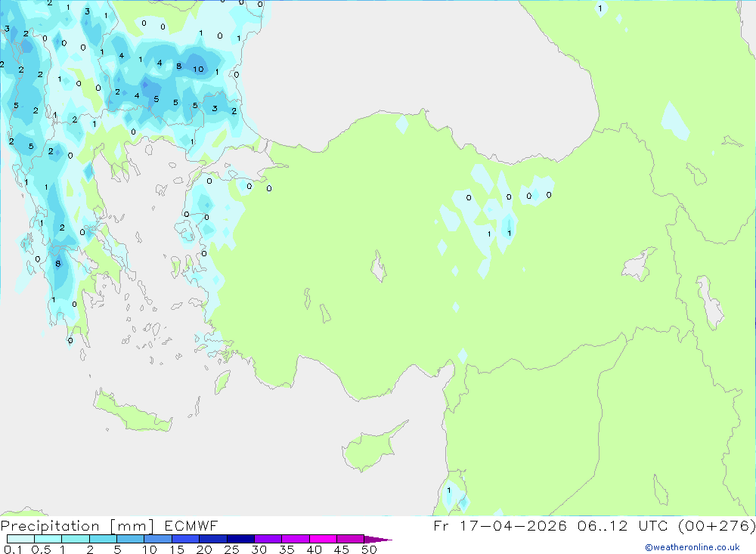Image resolution: width=756 pixels, height=554 pixels.
Task: Click the legend label '35'
Action: coord(287,549)
